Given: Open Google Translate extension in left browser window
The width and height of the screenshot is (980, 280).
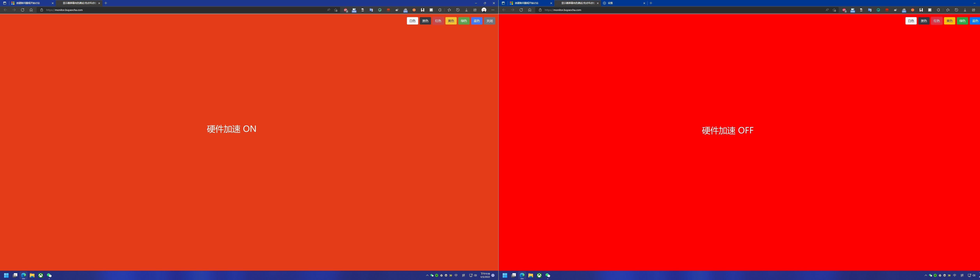Looking at the screenshot, I should point(371,10).
